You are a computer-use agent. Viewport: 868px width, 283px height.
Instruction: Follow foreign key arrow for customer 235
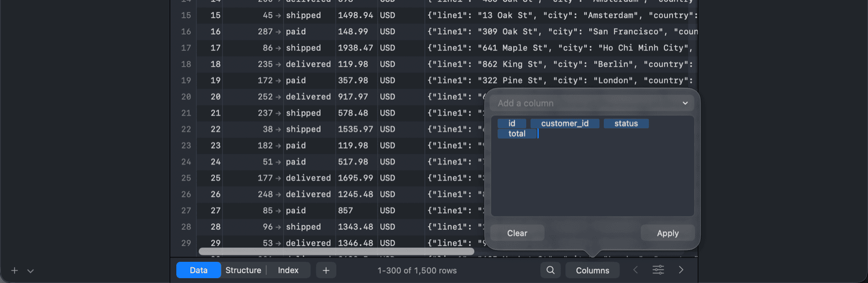pos(278,65)
